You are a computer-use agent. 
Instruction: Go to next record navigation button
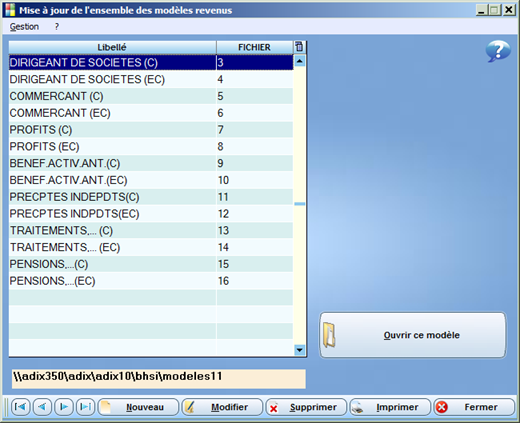click(x=64, y=407)
